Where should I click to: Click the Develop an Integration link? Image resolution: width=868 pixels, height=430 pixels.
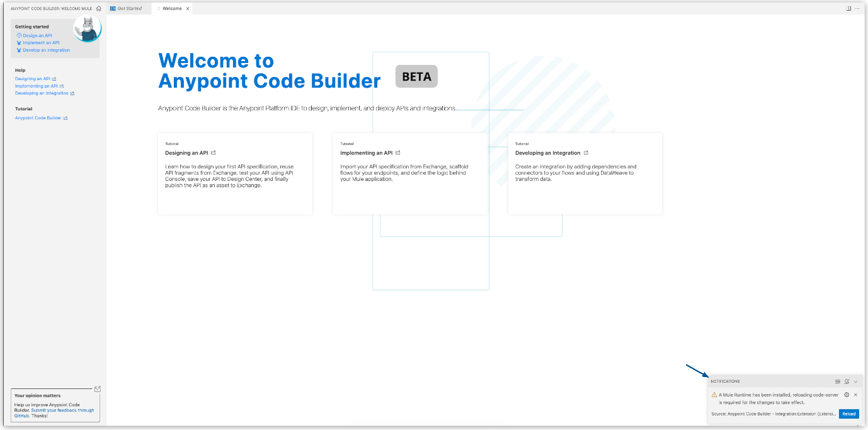47,50
